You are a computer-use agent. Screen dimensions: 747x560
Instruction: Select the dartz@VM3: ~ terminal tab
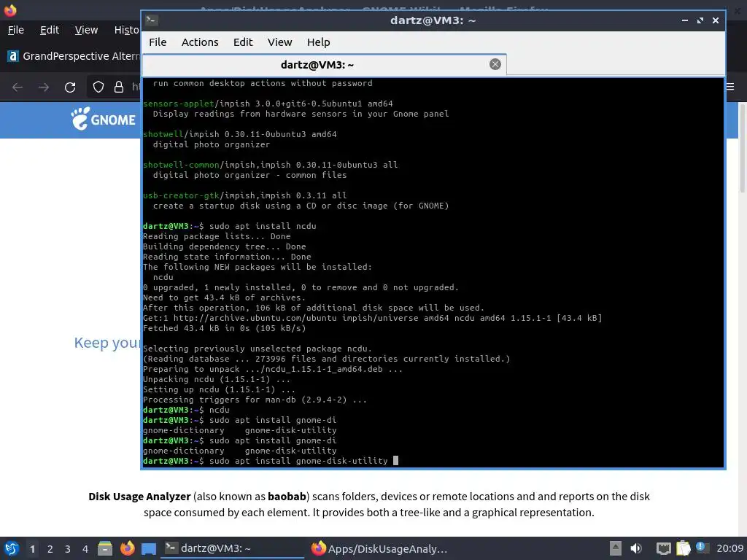pos(325,65)
